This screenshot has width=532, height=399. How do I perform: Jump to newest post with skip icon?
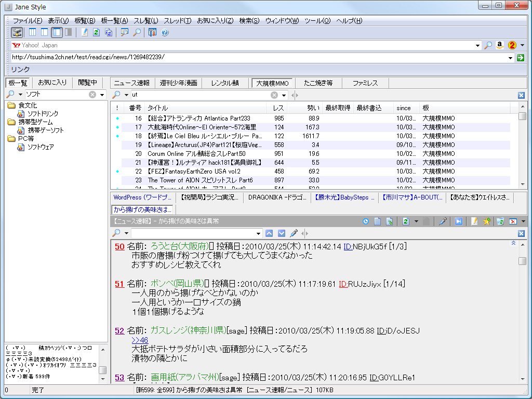[x=458, y=221]
